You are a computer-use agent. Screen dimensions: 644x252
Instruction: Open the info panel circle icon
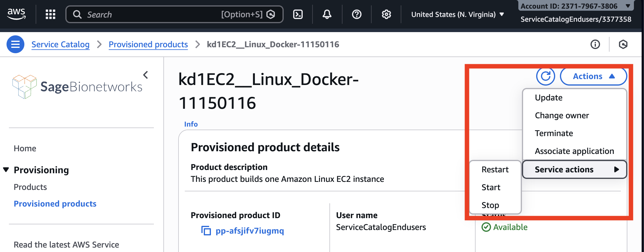coord(595,44)
